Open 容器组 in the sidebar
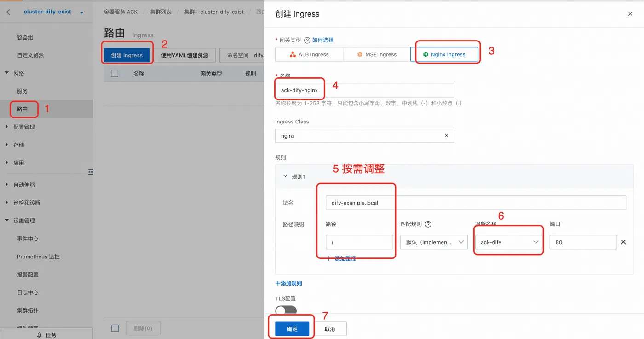 (x=25, y=37)
